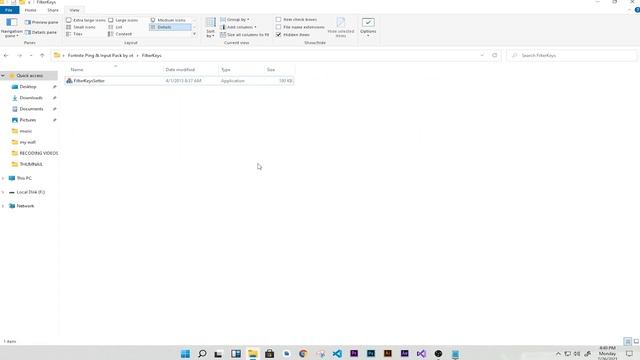Select List layout
The width and height of the screenshot is (640, 360).
coord(116,27)
